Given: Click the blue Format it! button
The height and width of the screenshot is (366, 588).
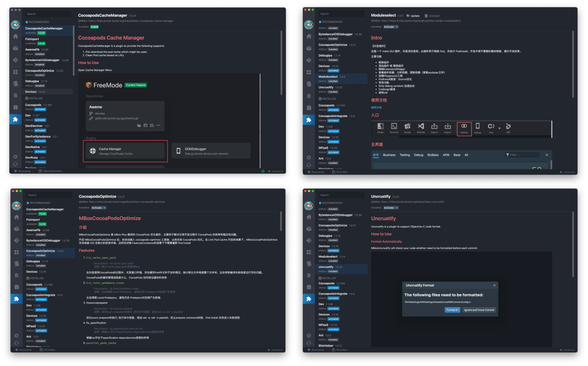Looking at the screenshot, I should coord(452,310).
